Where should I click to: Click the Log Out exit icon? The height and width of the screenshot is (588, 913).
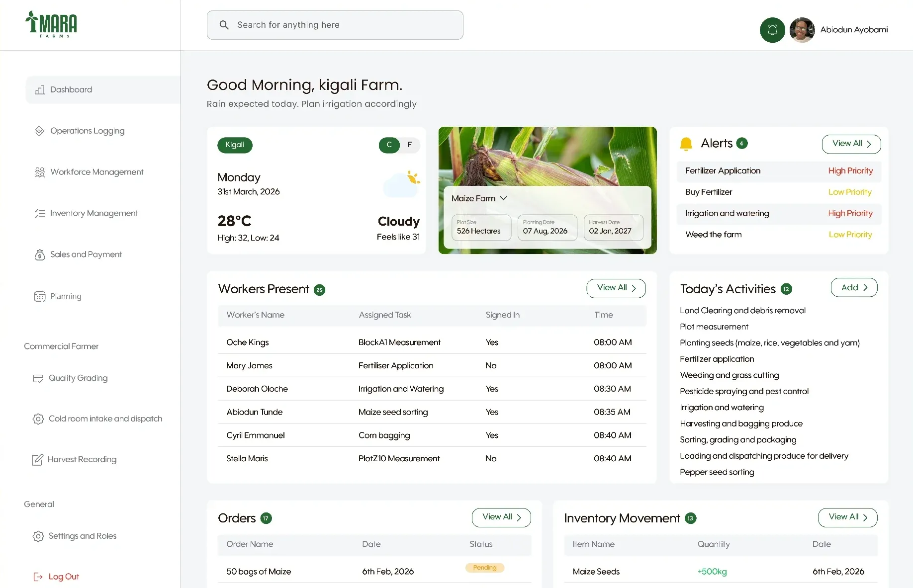click(38, 577)
